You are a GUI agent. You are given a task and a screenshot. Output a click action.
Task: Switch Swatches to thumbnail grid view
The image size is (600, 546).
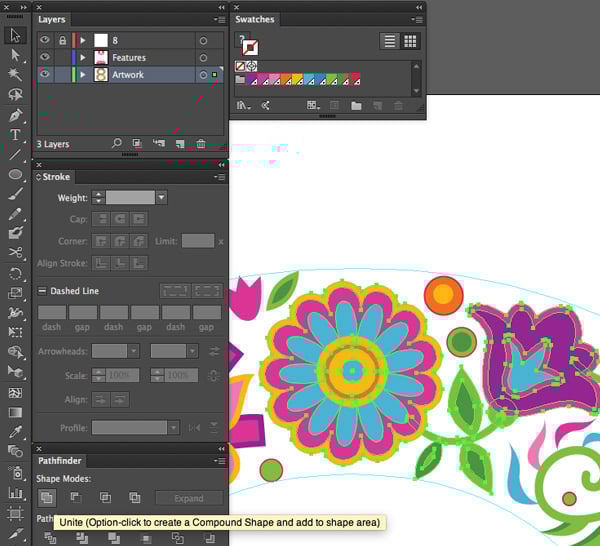(x=410, y=41)
